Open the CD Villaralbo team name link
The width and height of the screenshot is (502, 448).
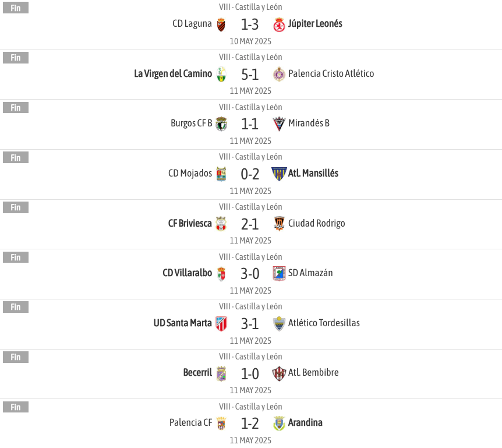point(188,273)
